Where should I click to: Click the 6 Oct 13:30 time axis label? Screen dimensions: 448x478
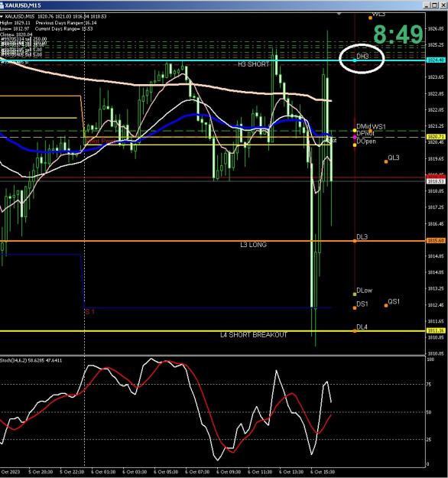(x=291, y=472)
